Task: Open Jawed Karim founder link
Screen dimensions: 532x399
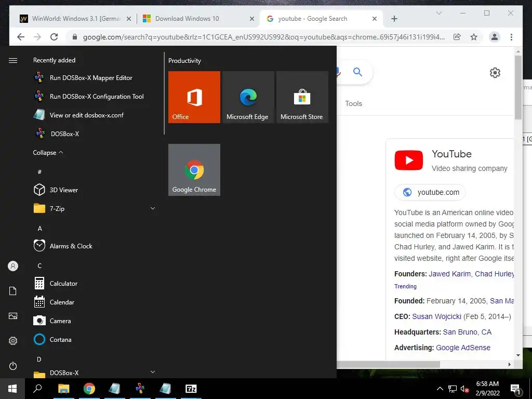Action: [x=449, y=274]
